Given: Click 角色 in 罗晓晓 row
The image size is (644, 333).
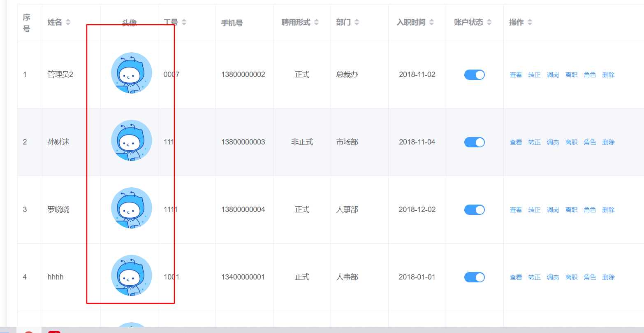Looking at the screenshot, I should point(590,210).
